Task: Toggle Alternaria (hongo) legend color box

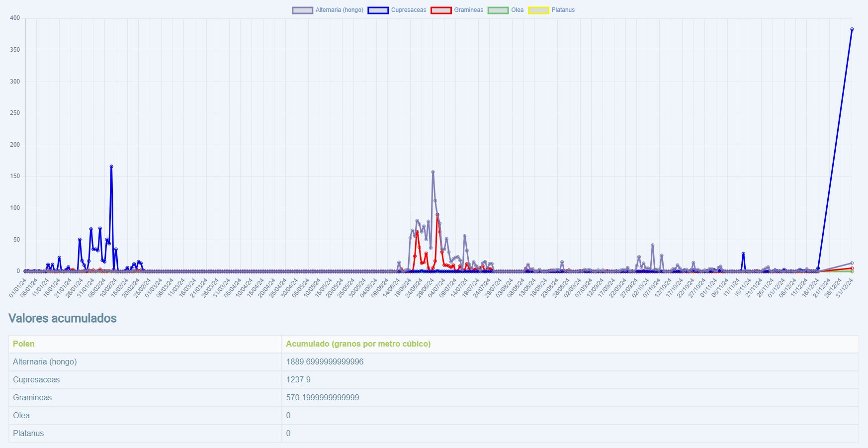Action: [302, 10]
